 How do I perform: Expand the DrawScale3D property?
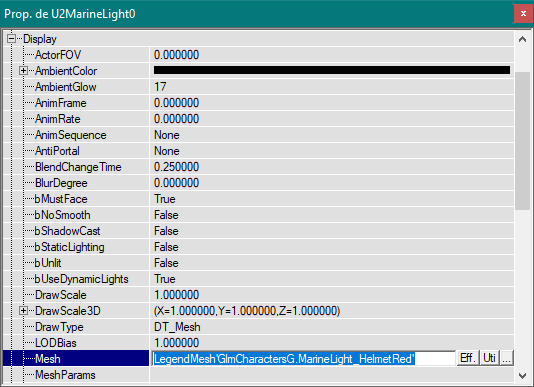23,311
